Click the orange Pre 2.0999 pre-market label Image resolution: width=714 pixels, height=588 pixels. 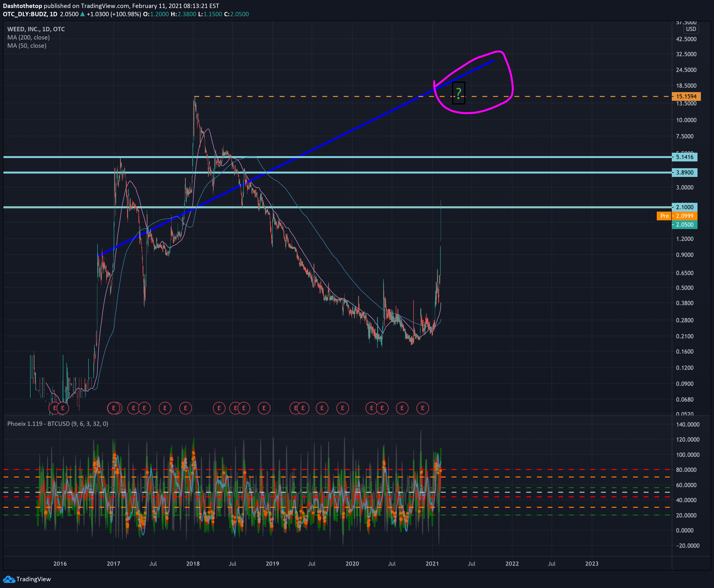coord(677,216)
